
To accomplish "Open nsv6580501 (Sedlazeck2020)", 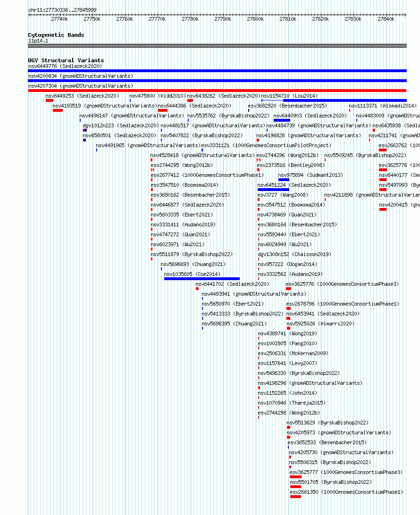I will pyautogui.click(x=119, y=135).
